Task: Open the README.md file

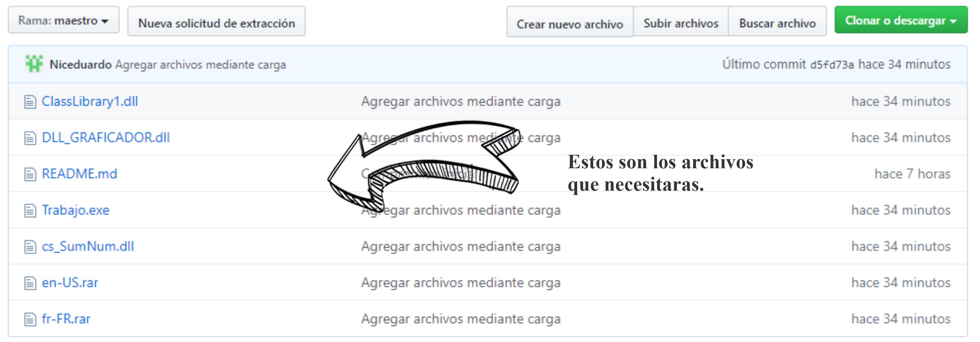Action: pyautogui.click(x=80, y=173)
